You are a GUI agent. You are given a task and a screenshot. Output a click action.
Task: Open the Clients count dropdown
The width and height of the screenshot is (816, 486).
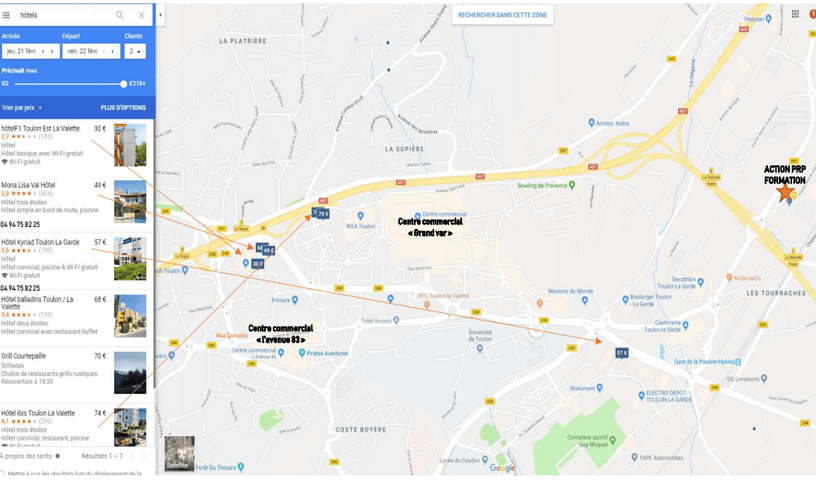[135, 51]
